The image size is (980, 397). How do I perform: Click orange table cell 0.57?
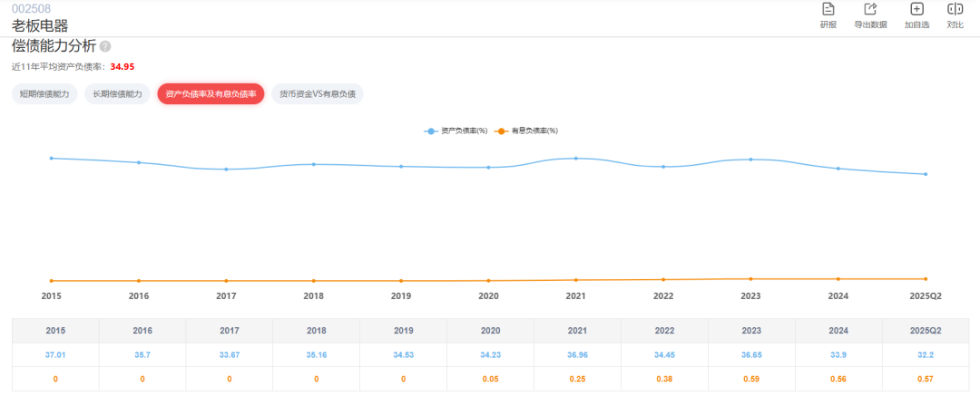point(926,379)
